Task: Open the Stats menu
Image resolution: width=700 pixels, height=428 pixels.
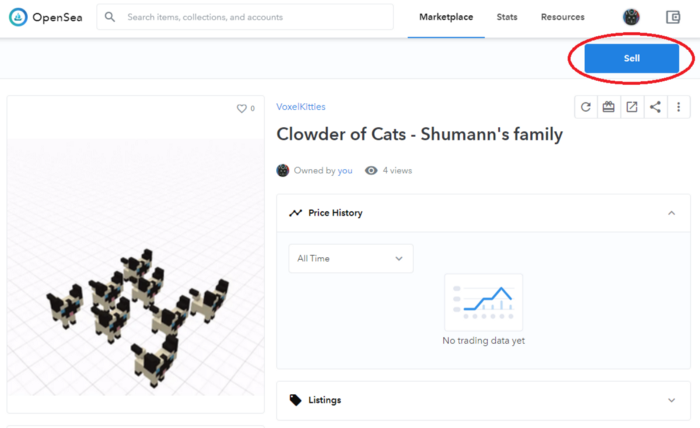Action: pyautogui.click(x=507, y=17)
